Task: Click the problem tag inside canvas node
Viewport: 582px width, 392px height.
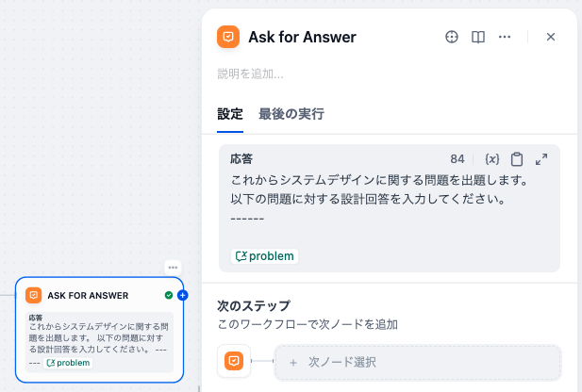Action: point(68,363)
